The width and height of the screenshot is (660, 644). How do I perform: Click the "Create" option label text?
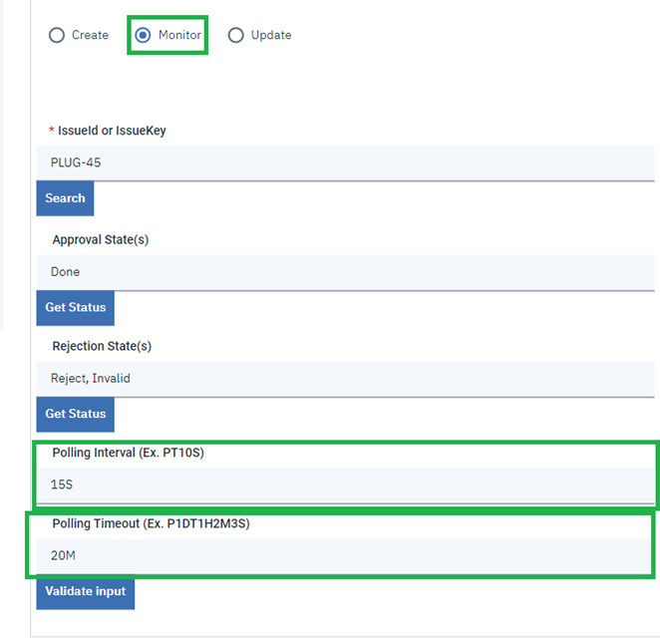90,35
